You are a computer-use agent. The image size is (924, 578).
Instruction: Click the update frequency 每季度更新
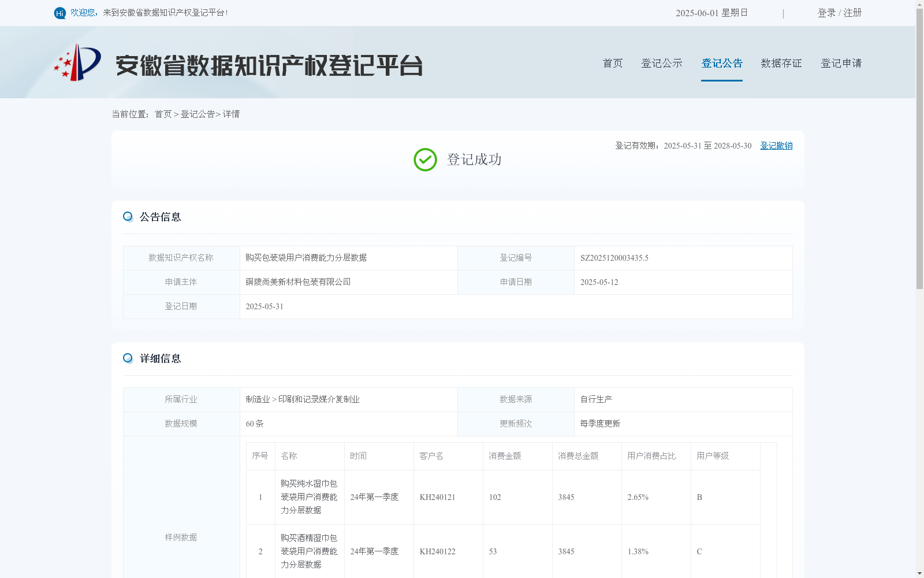(600, 424)
